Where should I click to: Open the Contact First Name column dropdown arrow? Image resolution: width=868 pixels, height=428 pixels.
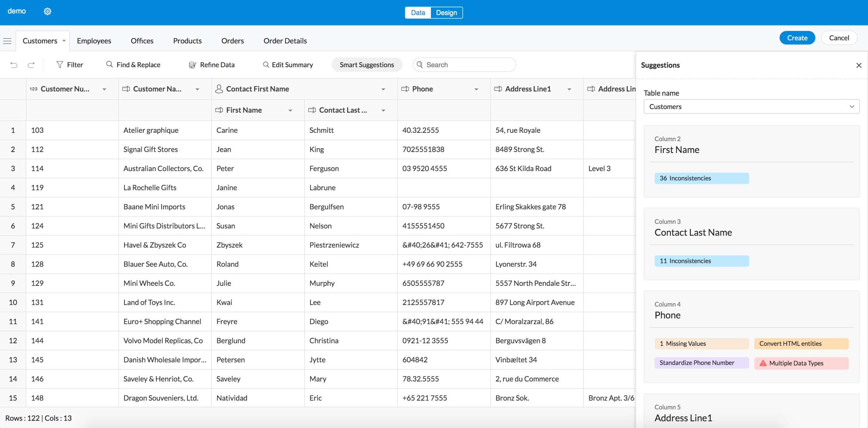coord(383,89)
